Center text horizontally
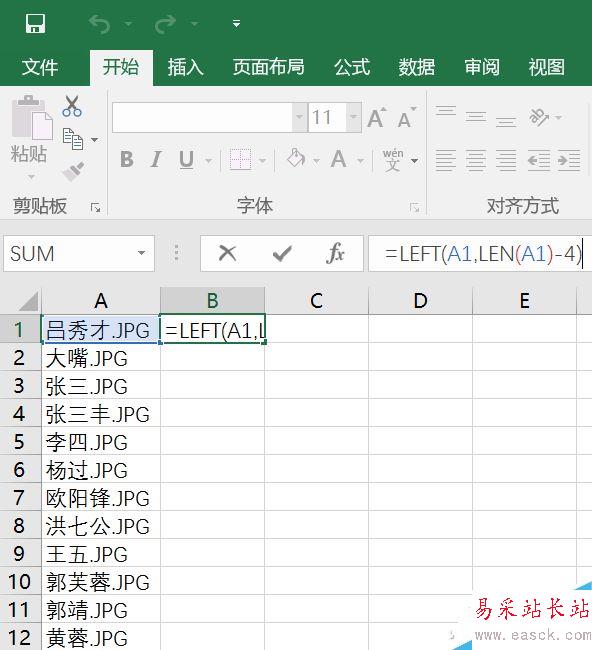Viewport: 592px width, 650px height. (476, 160)
